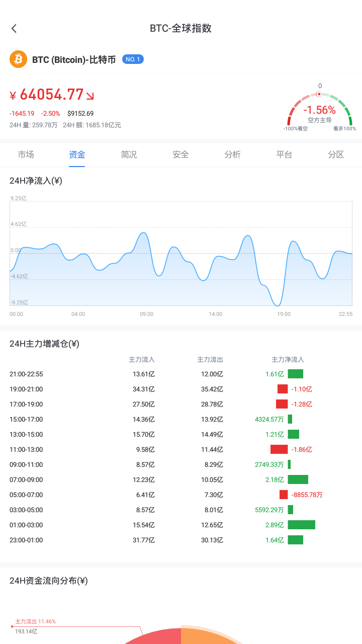Switch to the 分析 tab

pyautogui.click(x=233, y=154)
